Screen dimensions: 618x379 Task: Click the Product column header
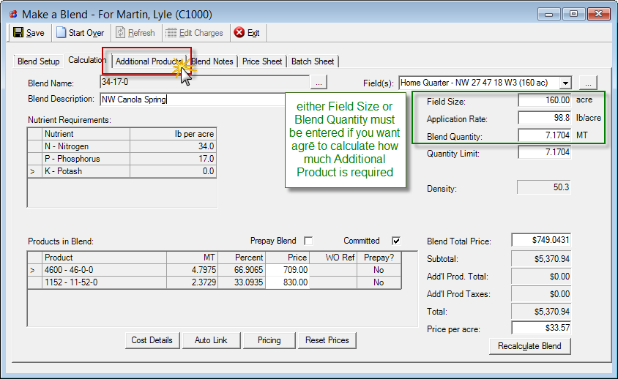(104, 258)
